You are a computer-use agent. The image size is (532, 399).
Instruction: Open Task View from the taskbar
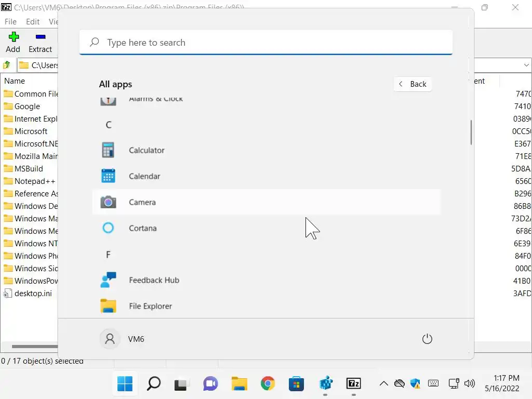click(x=180, y=384)
